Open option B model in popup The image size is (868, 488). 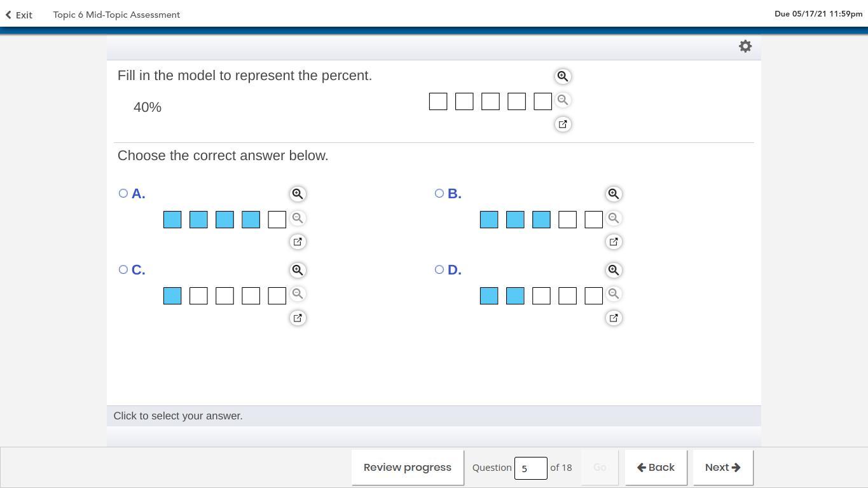[614, 242]
